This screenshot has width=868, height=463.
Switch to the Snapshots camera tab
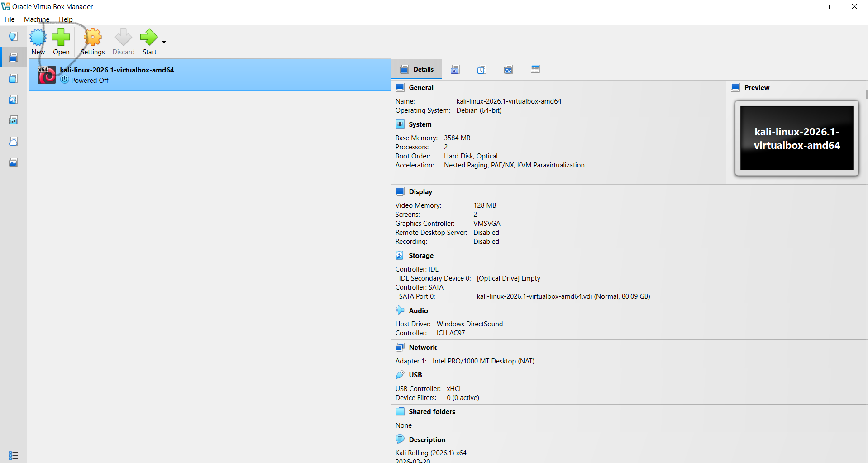pyautogui.click(x=455, y=69)
